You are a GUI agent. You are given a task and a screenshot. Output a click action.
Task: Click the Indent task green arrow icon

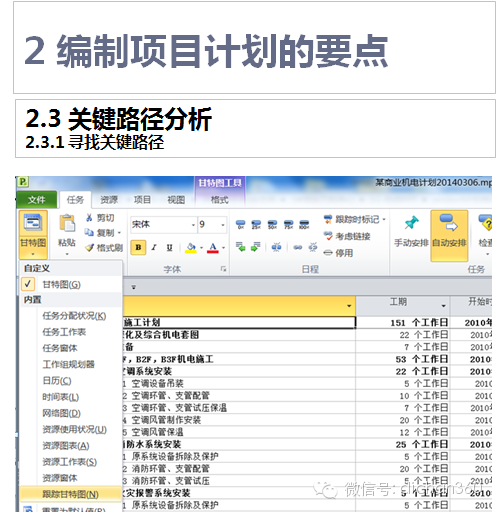[256, 247]
